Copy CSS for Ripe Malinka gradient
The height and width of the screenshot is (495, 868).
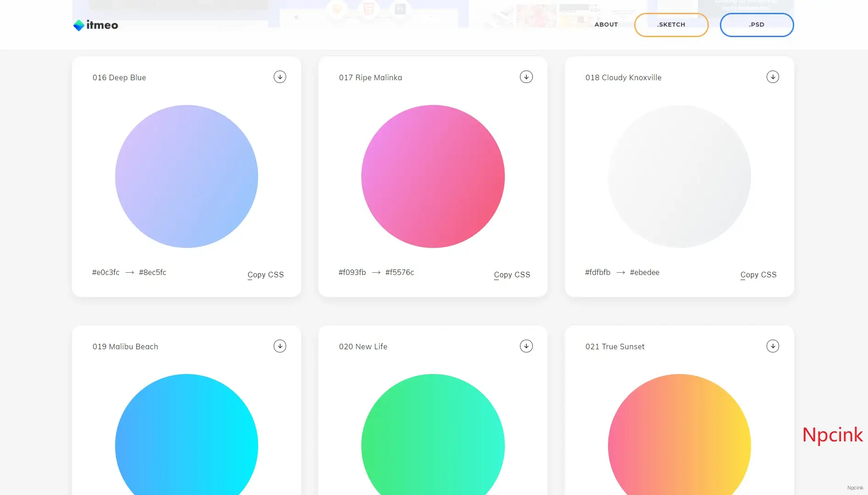[x=512, y=275]
